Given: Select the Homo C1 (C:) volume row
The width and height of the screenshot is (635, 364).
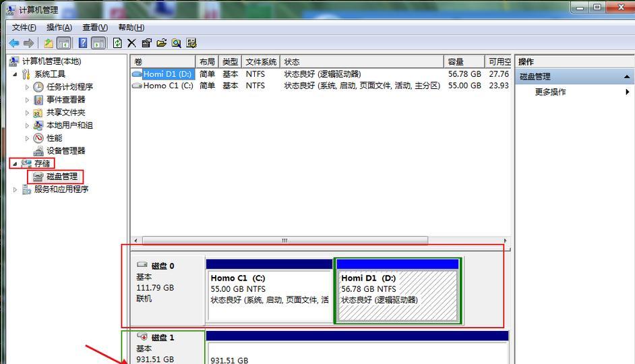Looking at the screenshot, I should click(x=320, y=86).
